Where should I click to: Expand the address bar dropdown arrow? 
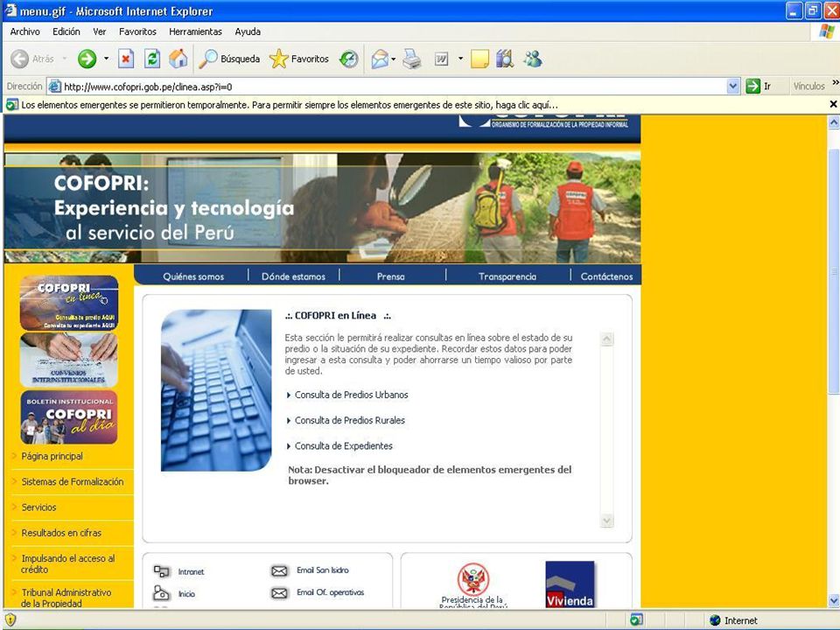coord(733,87)
